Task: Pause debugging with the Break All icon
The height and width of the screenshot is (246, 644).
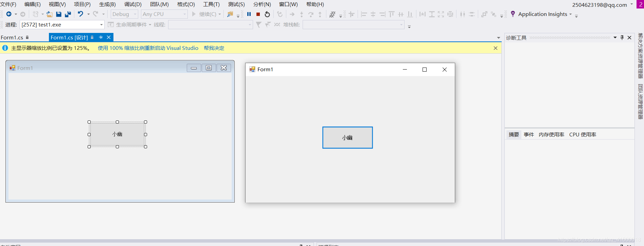Action: tap(249, 14)
